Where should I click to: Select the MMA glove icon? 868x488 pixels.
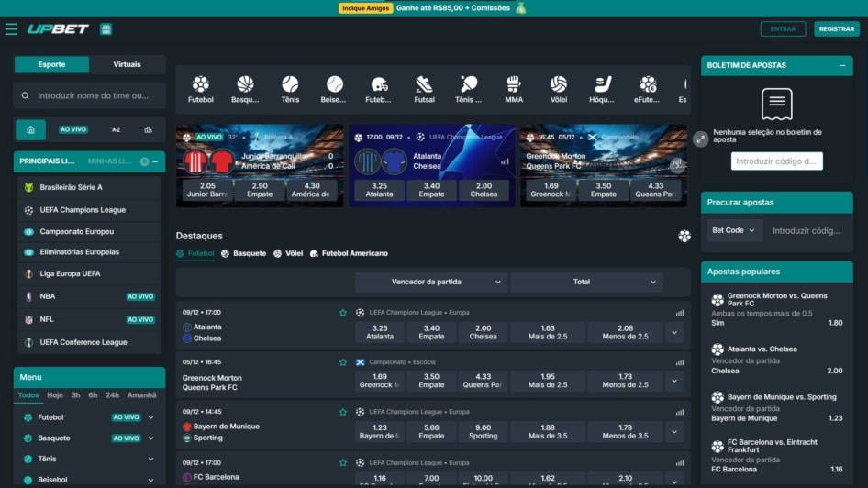click(x=514, y=90)
